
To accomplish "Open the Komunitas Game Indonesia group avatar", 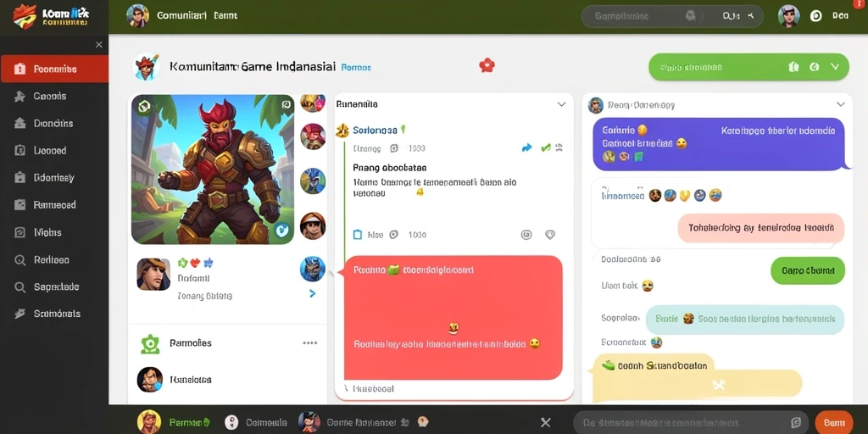I will tap(147, 67).
